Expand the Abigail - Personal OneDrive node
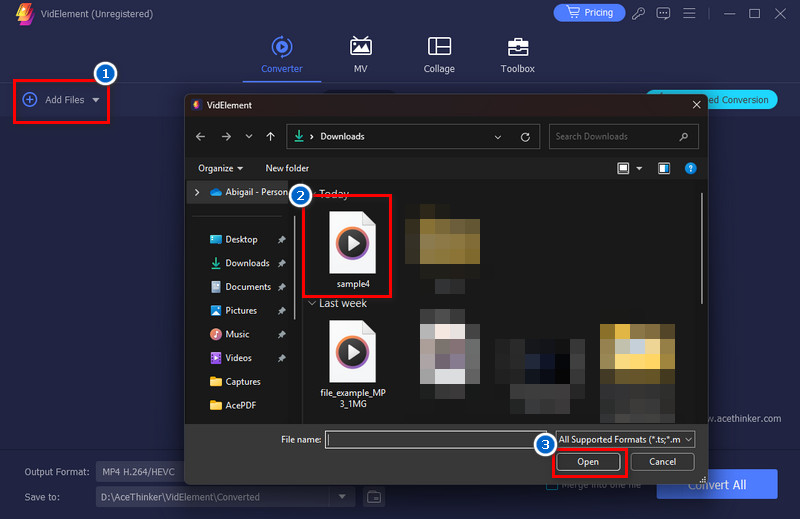The height and width of the screenshot is (519, 800). coord(197,192)
